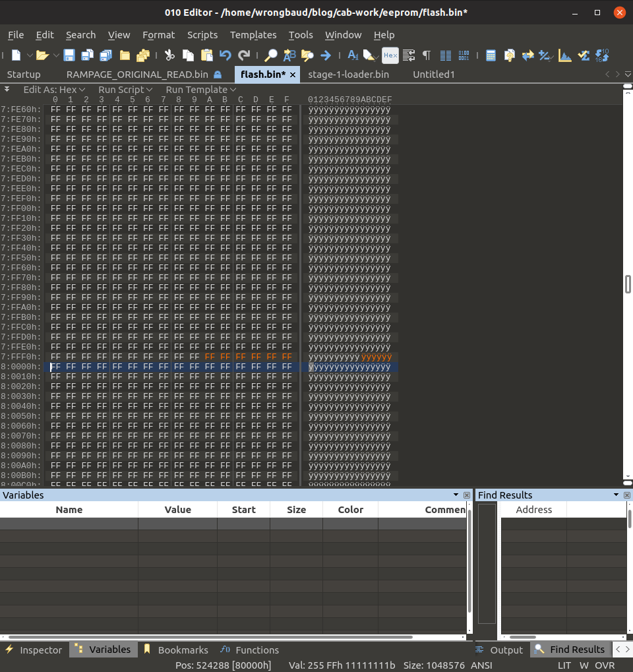Screen dimensions: 633x672
Task: Click the Goto arrow icon
Action: point(325,55)
